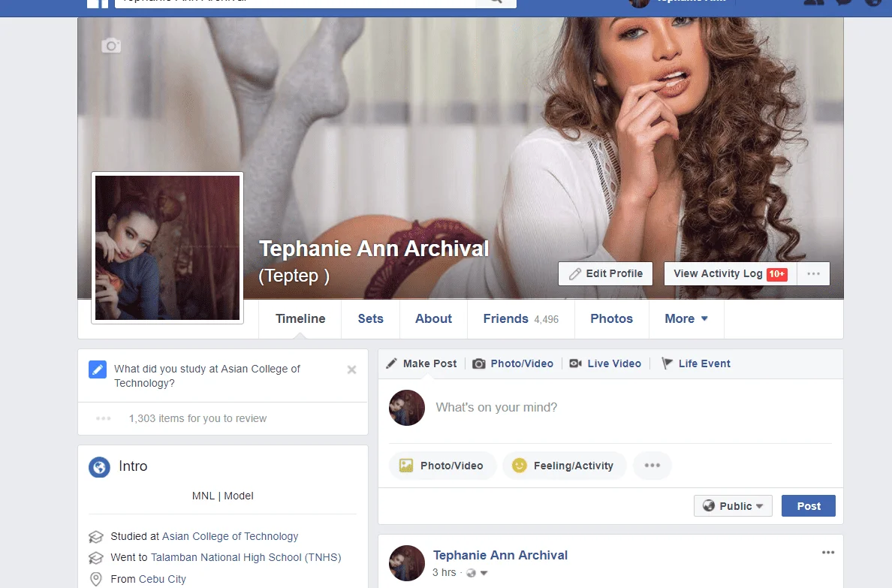
Task: Click the three dots beside items to review
Action: tap(104, 418)
